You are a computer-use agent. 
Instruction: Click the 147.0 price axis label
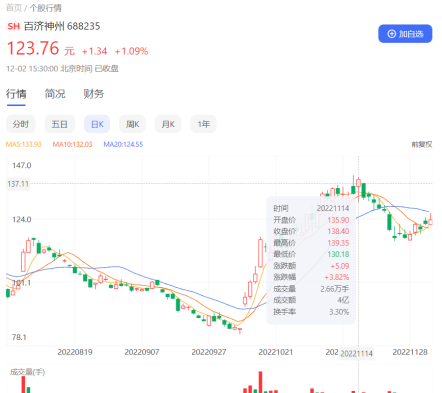pos(22,165)
